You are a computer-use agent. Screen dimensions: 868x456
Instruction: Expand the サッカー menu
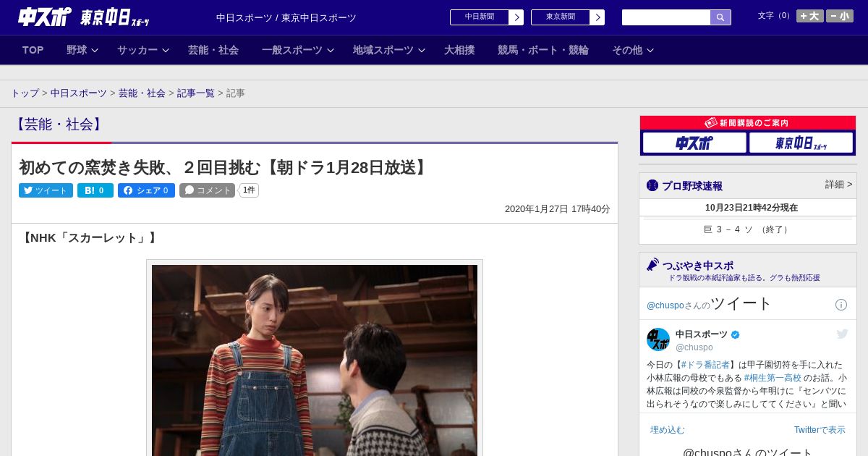click(142, 50)
